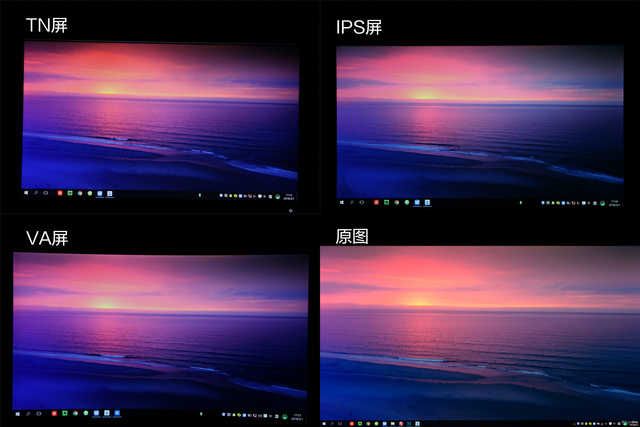640x427 pixels.
Task: Open the Chrome-style round icon on VA屏 taskbar
Action: click(x=76, y=414)
